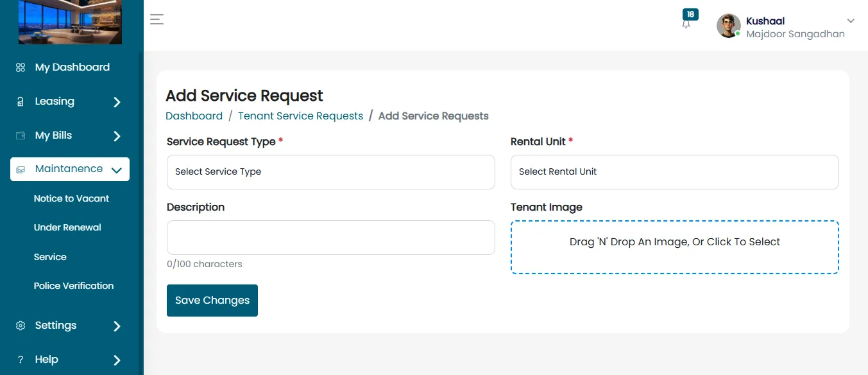Click the Save Changes button
Screen dimensions: 868x375
tap(212, 301)
